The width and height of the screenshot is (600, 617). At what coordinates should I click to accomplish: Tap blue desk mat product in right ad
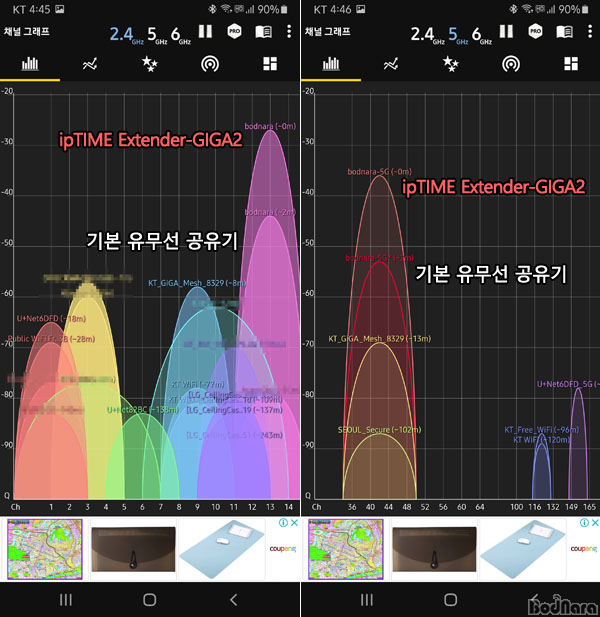point(522,549)
